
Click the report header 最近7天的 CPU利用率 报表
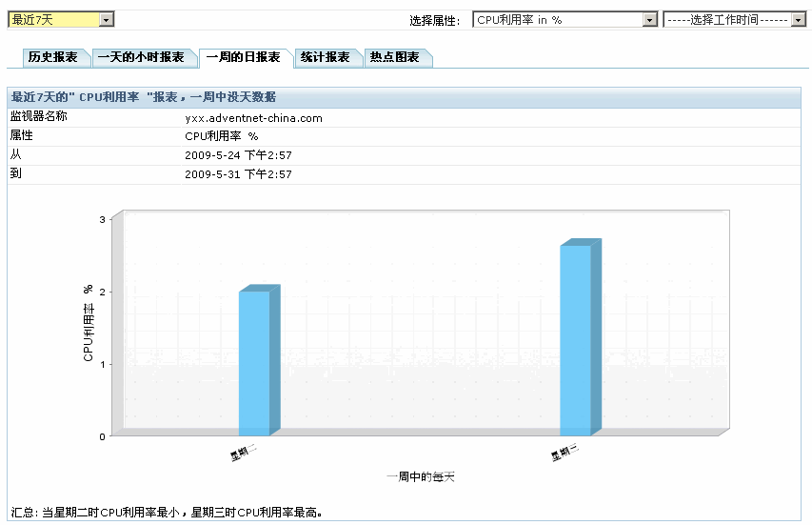[x=143, y=97]
